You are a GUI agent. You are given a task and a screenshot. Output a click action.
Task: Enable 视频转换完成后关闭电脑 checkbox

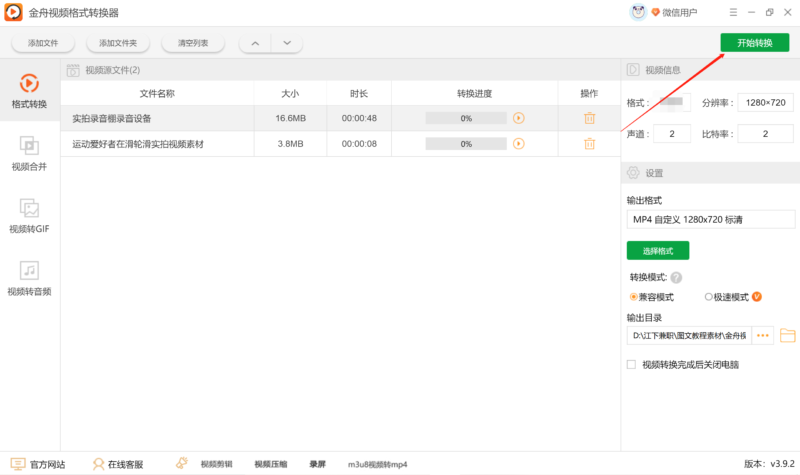tap(631, 365)
